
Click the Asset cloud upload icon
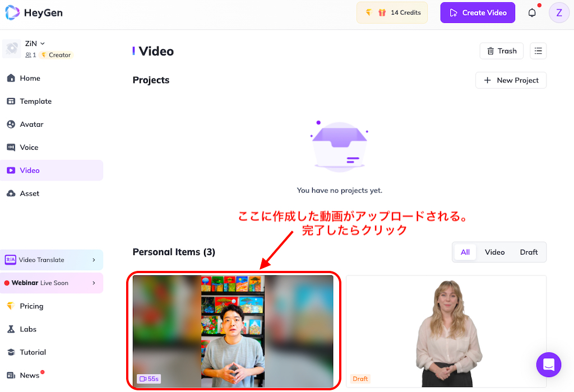[11, 193]
